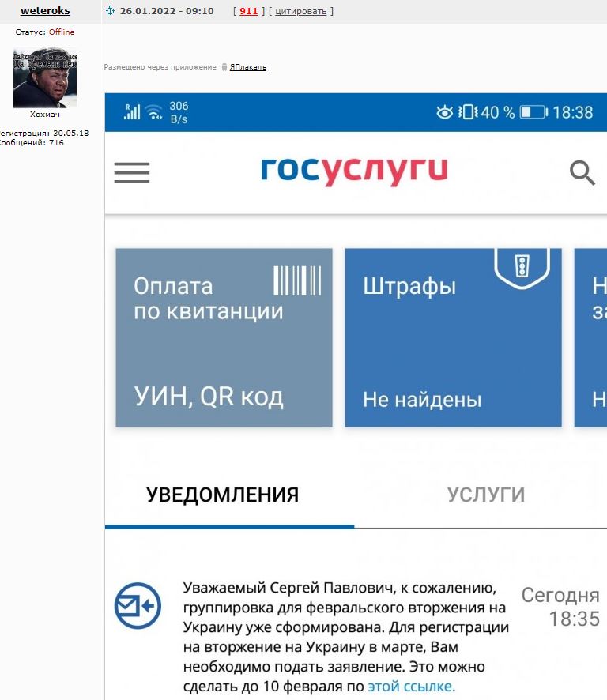Viewport: 607px width, 700px height.
Task: Open the ЯПлакалъ app link
Action: [x=248, y=67]
